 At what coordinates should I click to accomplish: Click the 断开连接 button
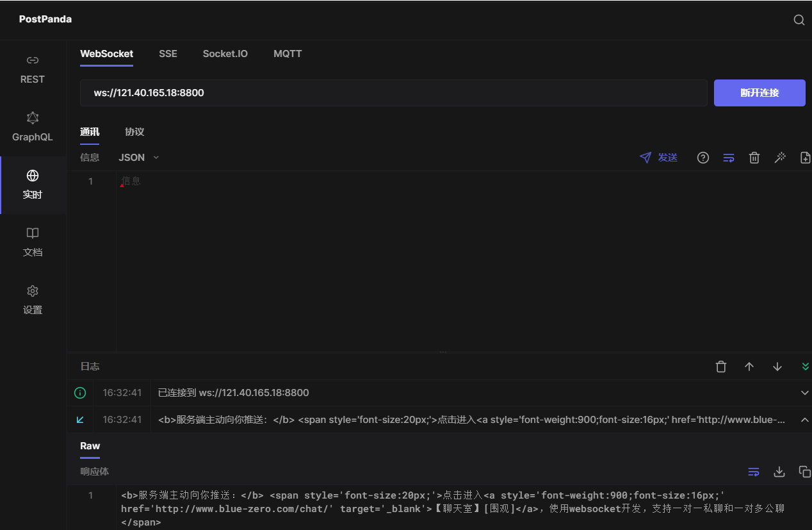coord(759,92)
